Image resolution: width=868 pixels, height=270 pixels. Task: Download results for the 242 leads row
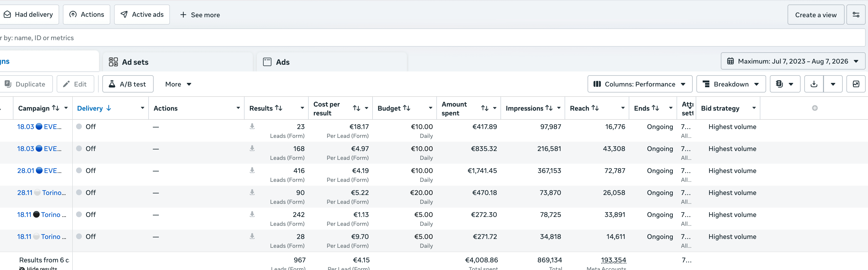(x=252, y=214)
